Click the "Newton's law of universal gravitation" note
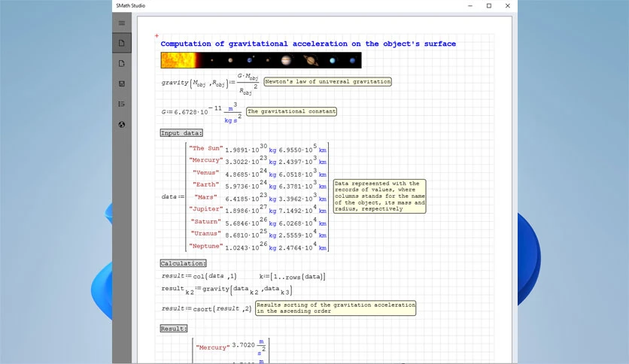629x364 pixels. coord(328,82)
